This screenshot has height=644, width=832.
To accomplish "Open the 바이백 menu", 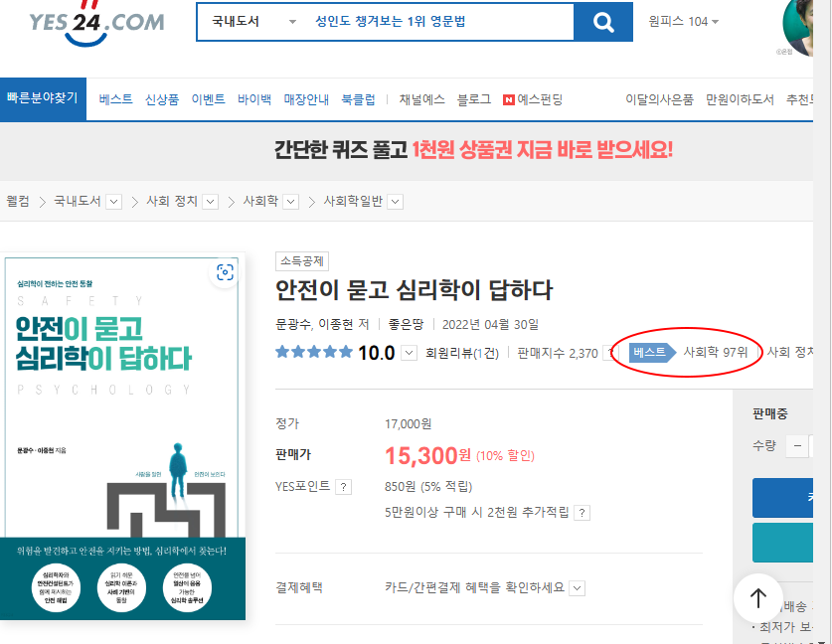I will pos(254,99).
